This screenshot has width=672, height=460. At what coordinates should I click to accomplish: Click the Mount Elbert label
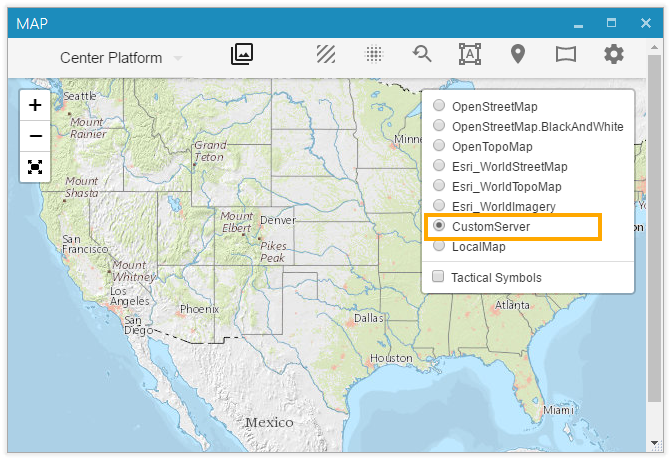coord(236,222)
